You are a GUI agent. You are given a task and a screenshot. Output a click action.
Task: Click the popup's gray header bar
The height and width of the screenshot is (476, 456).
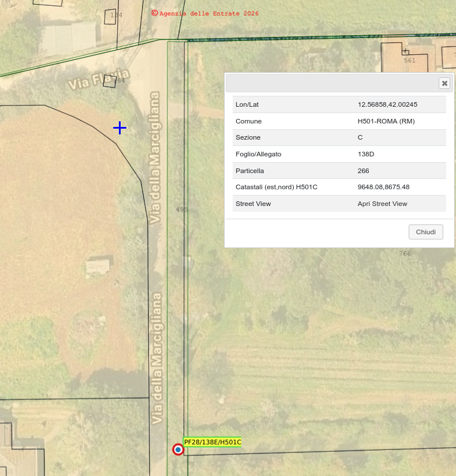tap(329, 83)
